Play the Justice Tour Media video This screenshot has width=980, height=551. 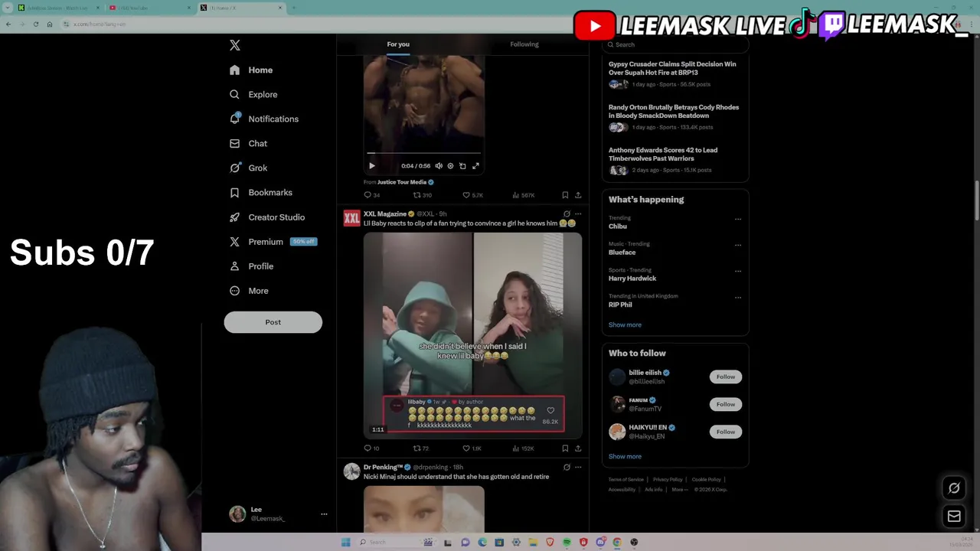(372, 165)
